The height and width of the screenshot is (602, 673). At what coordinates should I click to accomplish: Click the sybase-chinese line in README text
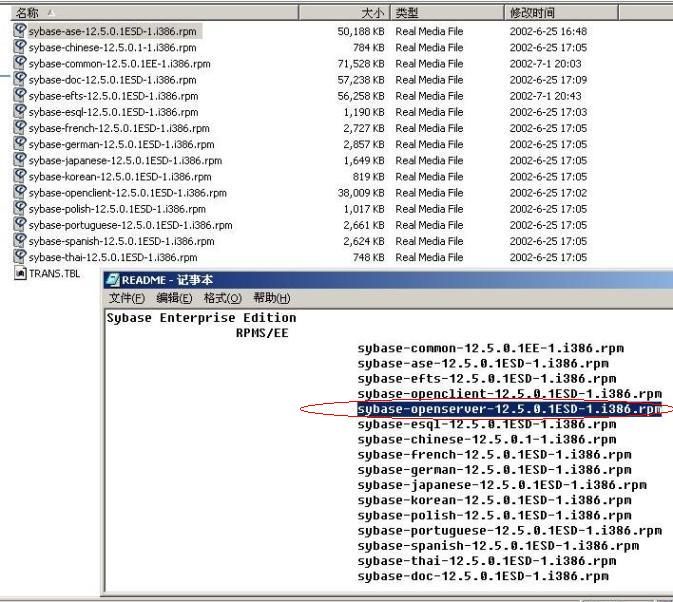point(487,440)
